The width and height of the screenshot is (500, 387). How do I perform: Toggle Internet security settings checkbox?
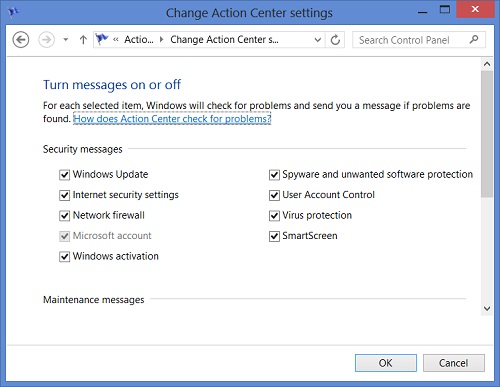(64, 195)
